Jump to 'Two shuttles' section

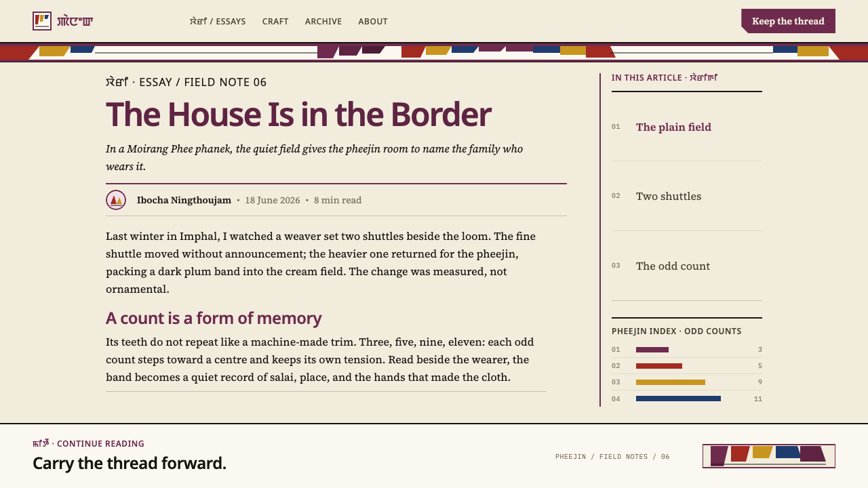pyautogui.click(x=687, y=196)
